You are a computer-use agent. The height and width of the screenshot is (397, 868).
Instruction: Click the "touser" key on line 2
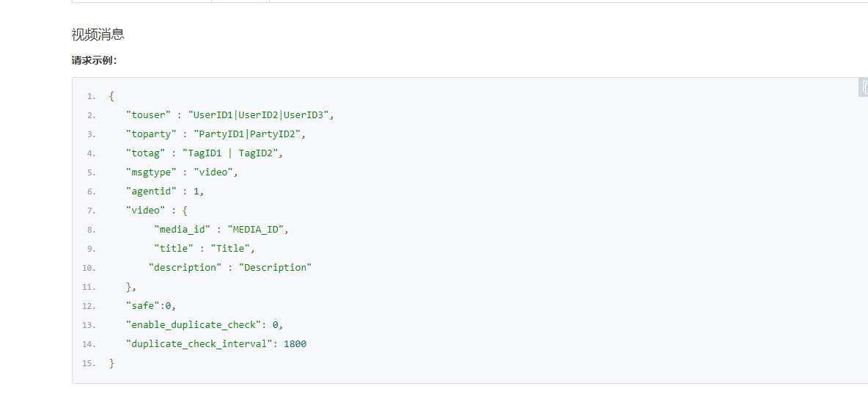[x=146, y=114]
